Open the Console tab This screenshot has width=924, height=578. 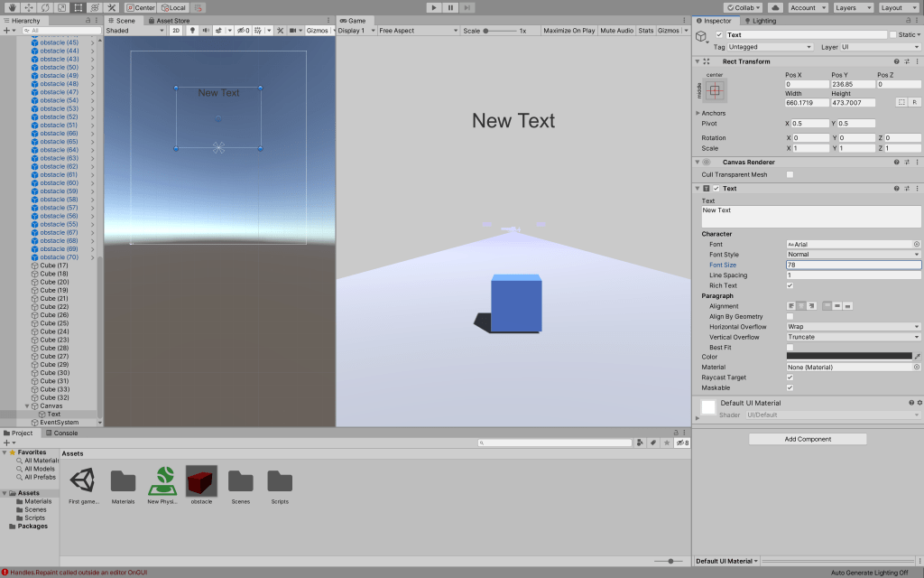pyautogui.click(x=63, y=433)
